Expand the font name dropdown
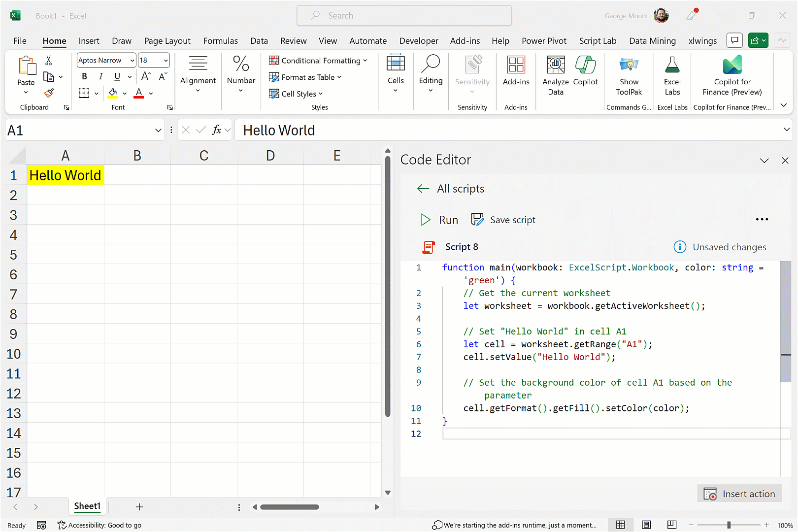798x532 pixels. pyautogui.click(x=132, y=61)
